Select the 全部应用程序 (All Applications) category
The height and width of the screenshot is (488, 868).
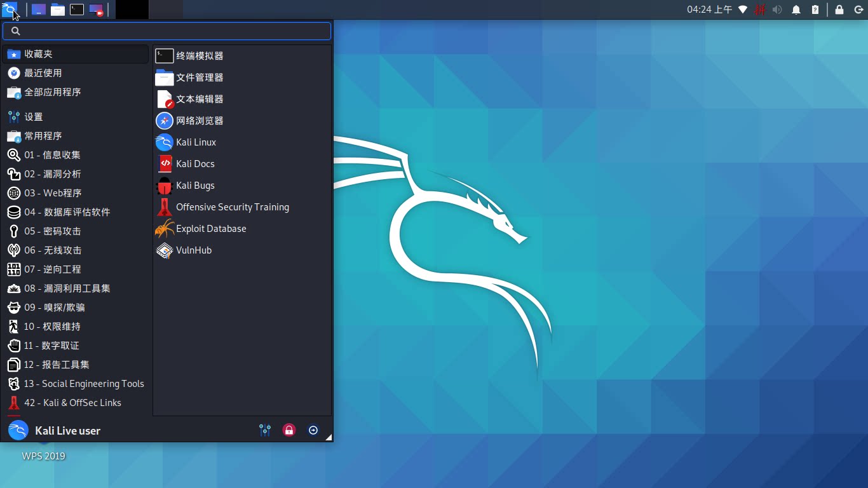tap(52, 92)
